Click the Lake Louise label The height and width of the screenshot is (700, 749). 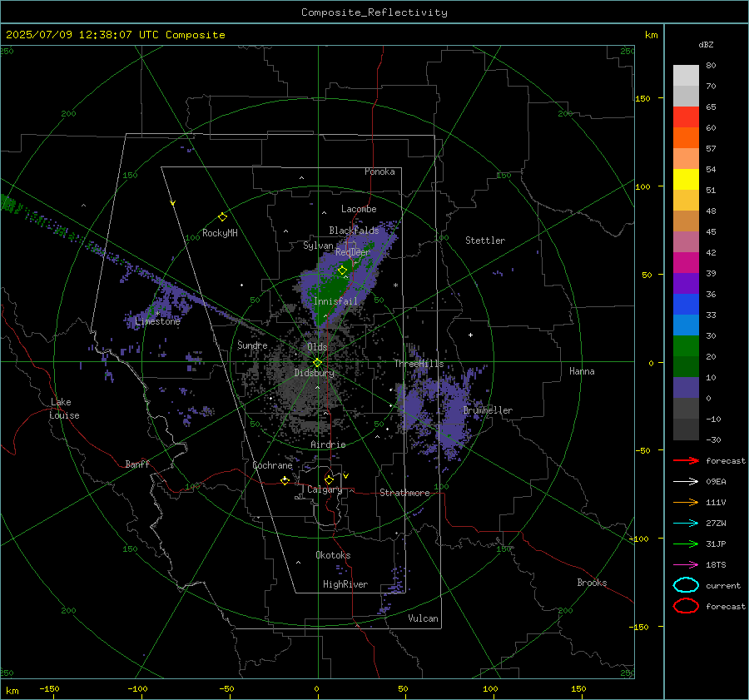64,409
